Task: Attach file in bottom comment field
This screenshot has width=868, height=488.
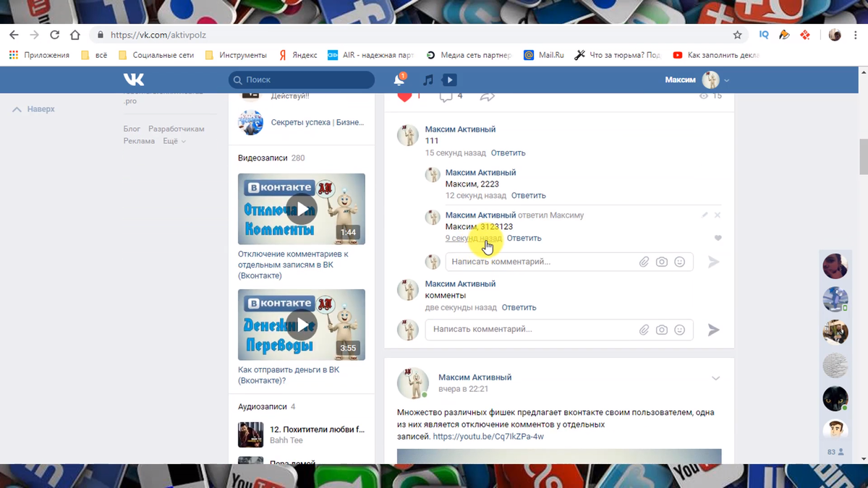Action: 644,330
